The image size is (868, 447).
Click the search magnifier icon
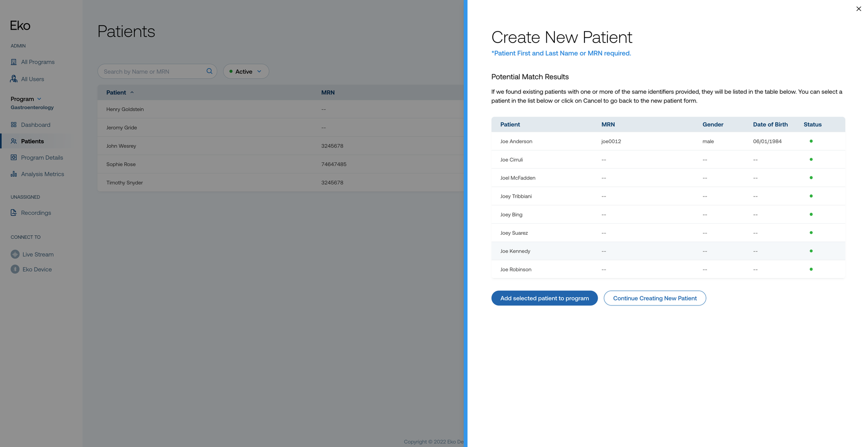pos(209,71)
